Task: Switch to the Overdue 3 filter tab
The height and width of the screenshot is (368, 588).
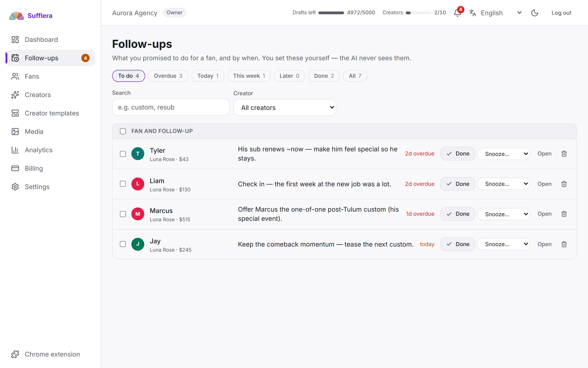Action: pyautogui.click(x=168, y=76)
